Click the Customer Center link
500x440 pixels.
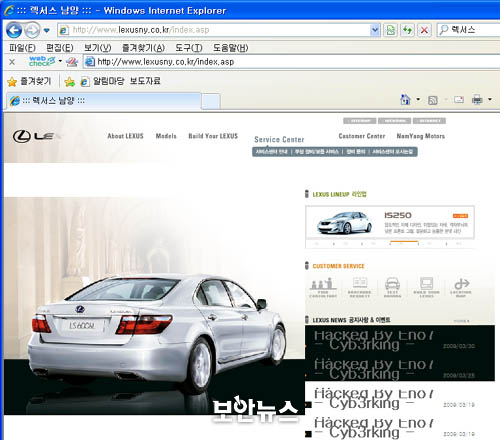pyautogui.click(x=362, y=136)
